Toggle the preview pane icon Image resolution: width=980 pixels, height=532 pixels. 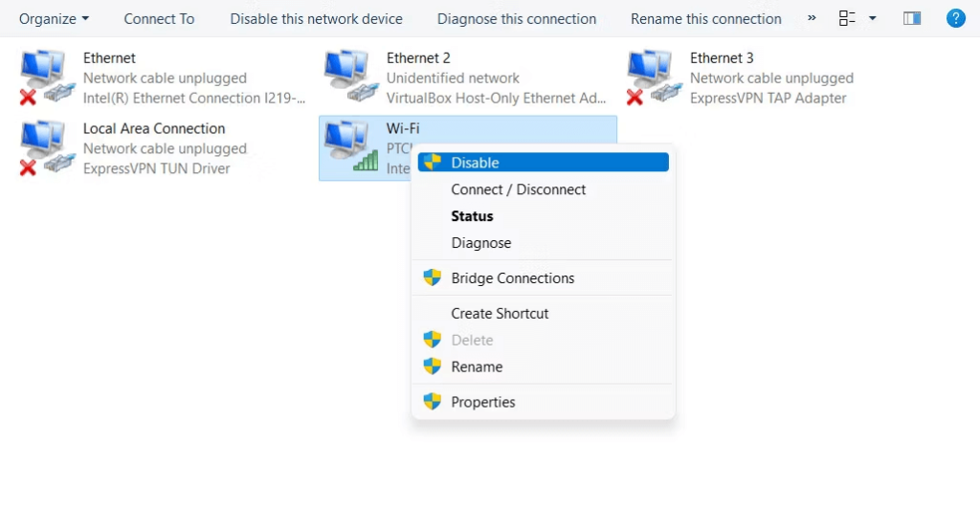pos(912,18)
